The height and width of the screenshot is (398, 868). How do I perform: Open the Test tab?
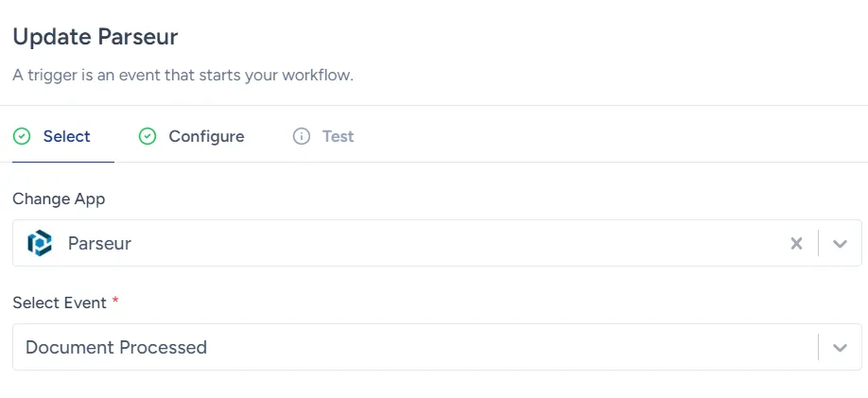(x=338, y=137)
